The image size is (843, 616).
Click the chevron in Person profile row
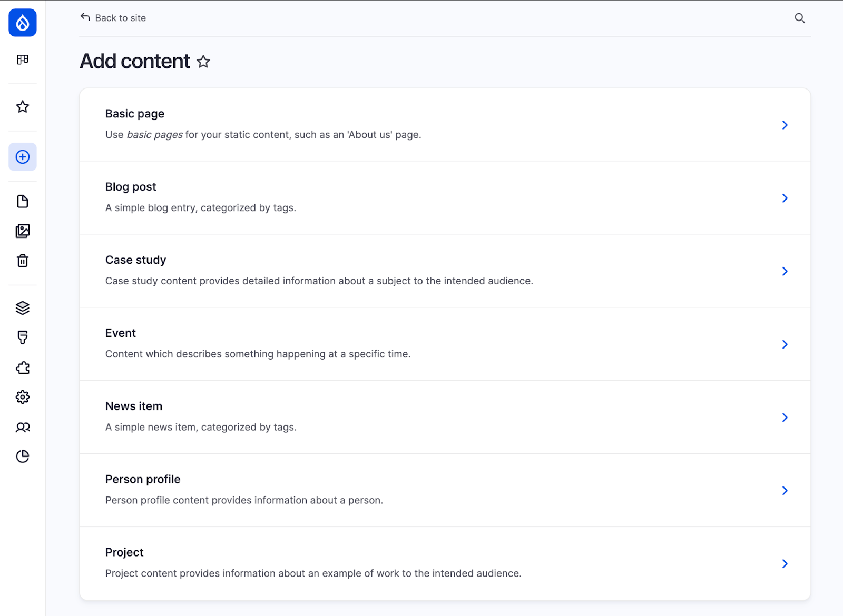pyautogui.click(x=785, y=491)
